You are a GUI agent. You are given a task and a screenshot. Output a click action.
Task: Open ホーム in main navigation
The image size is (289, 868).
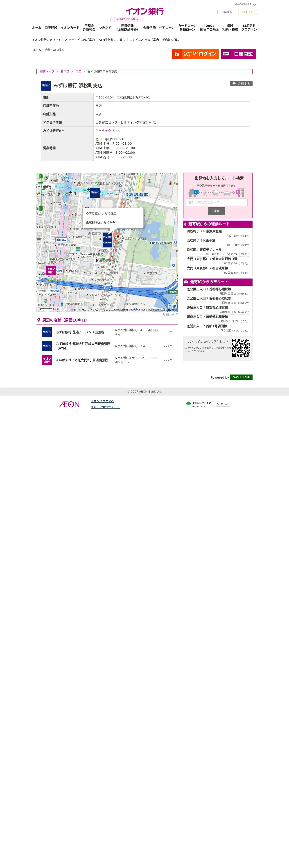point(37,28)
